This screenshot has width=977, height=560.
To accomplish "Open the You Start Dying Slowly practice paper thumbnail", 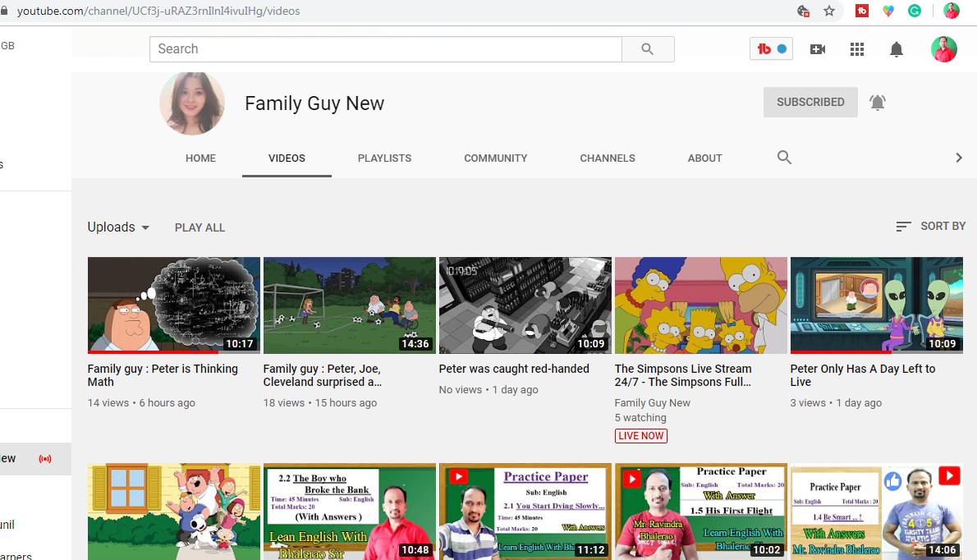I will click(525, 512).
